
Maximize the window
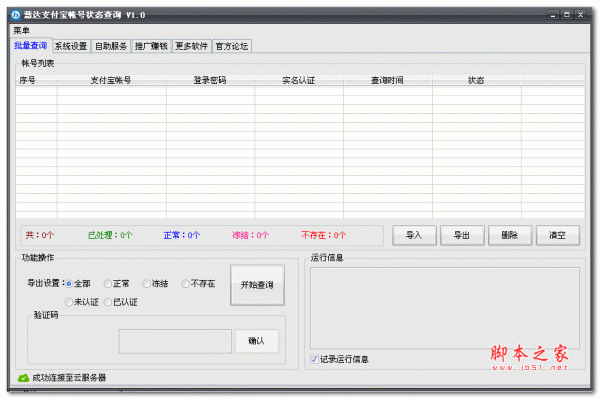click(567, 15)
